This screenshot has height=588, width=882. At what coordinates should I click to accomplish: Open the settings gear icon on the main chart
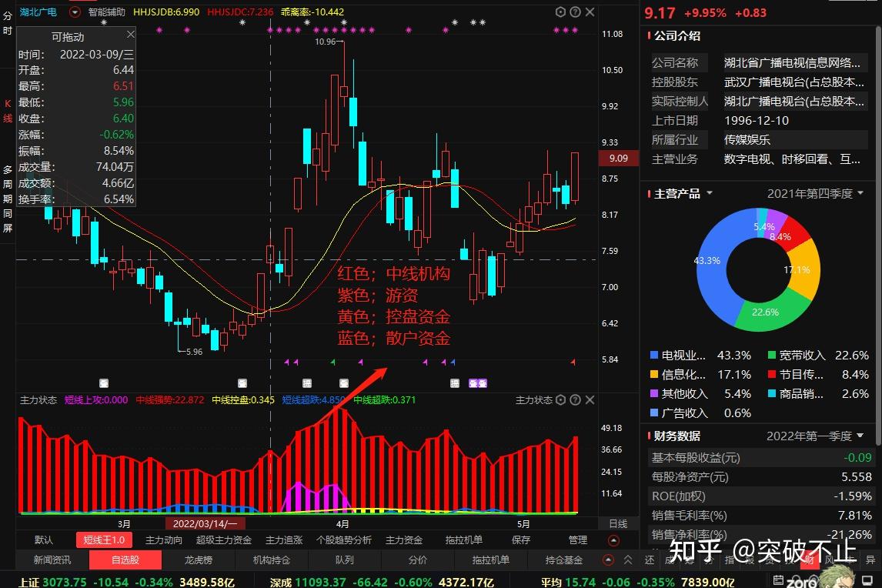560,12
